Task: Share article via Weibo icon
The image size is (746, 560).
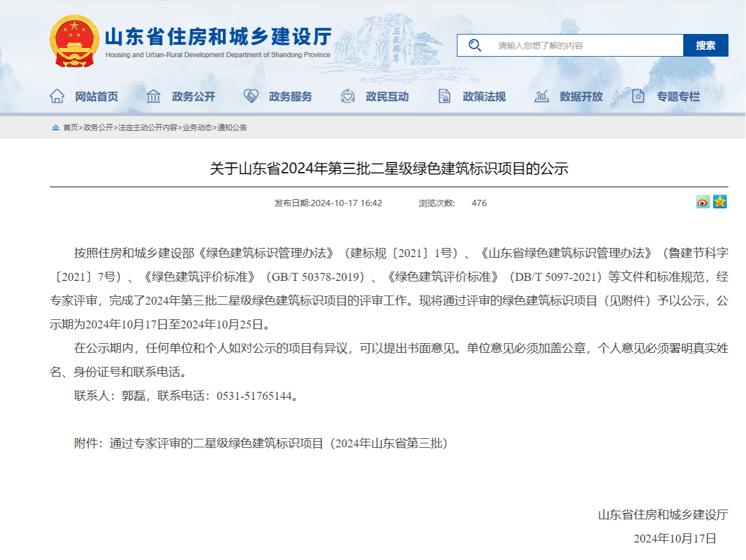Action: tap(702, 202)
